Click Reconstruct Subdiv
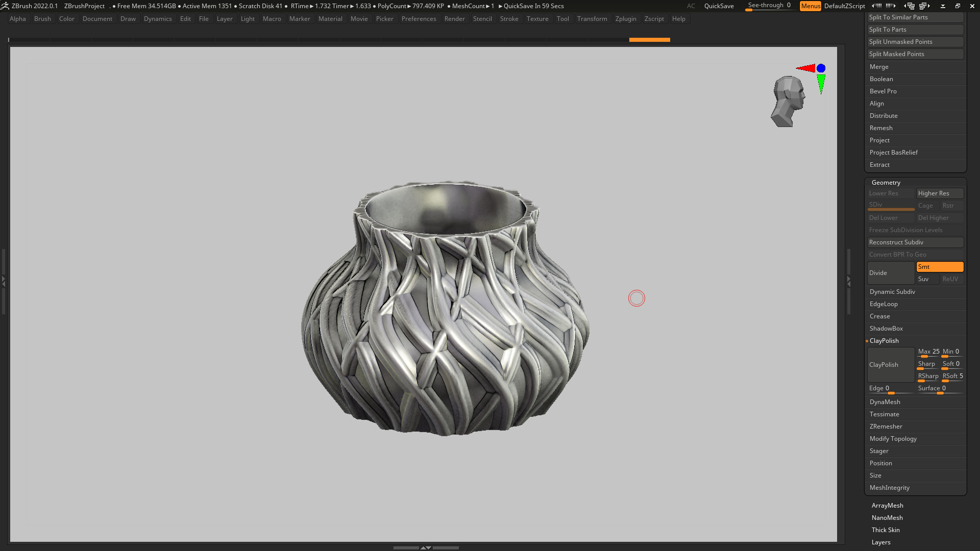Viewport: 980px width, 551px height. tap(915, 242)
